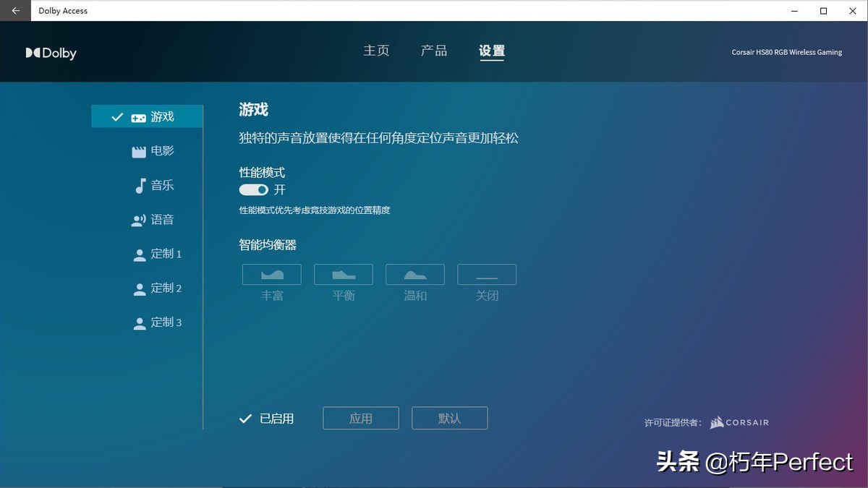This screenshot has width=868, height=488.
Task: Click the Corsair logo beside 许可证提供者
Action: pyautogui.click(x=739, y=422)
